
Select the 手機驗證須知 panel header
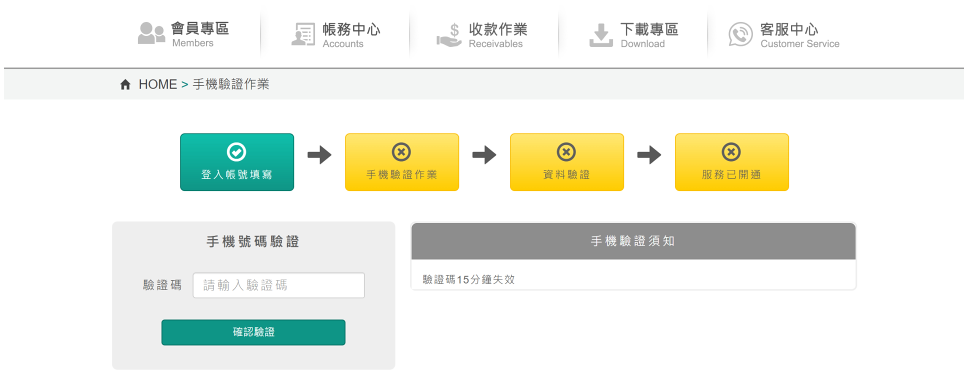click(633, 241)
